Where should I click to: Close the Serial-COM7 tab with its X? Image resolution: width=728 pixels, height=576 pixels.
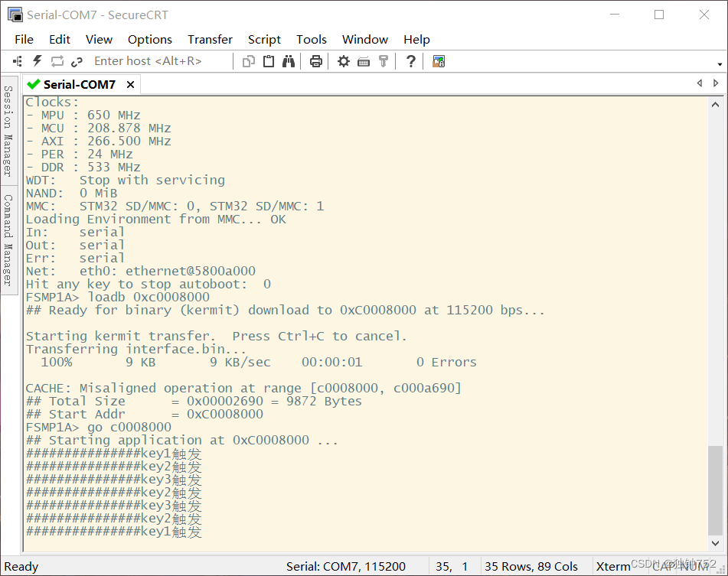pyautogui.click(x=130, y=84)
